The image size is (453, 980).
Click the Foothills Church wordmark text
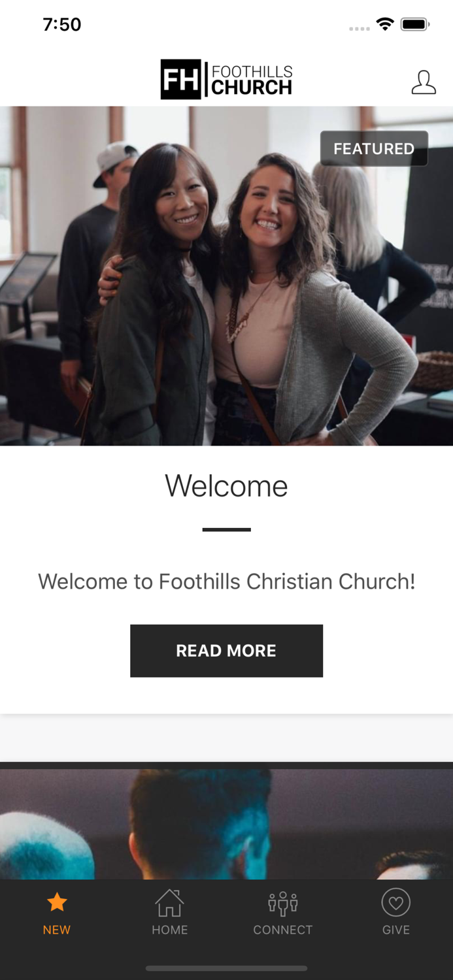point(252,80)
